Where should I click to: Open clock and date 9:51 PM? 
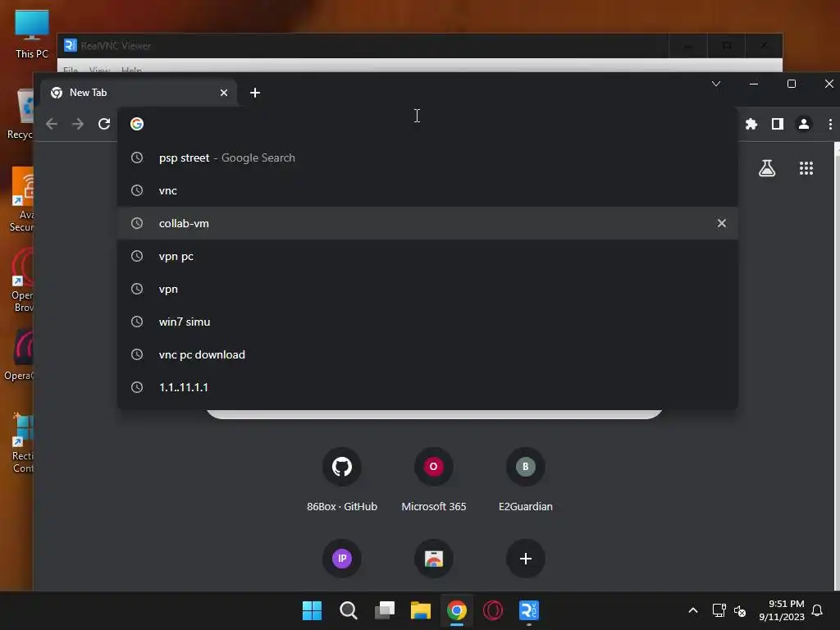(x=782, y=610)
